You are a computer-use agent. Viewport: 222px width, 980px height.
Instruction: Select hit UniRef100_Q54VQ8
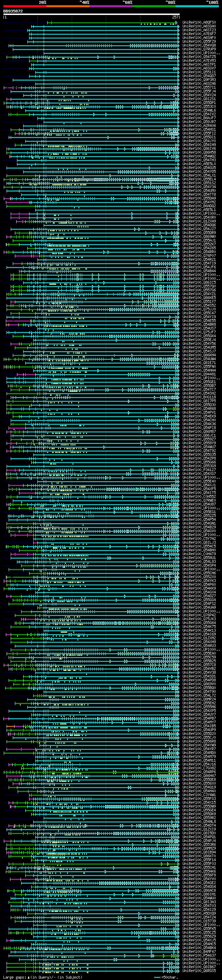[x=199, y=45]
